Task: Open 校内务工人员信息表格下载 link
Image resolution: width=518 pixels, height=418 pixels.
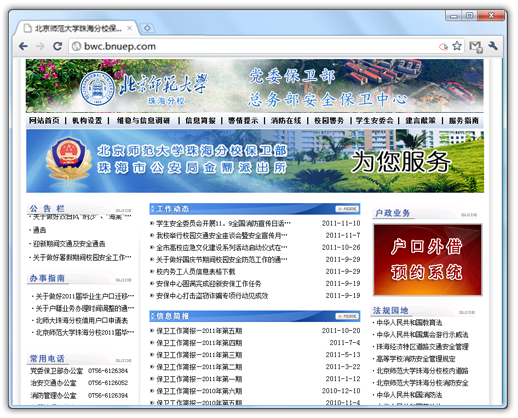Action: [x=196, y=271]
